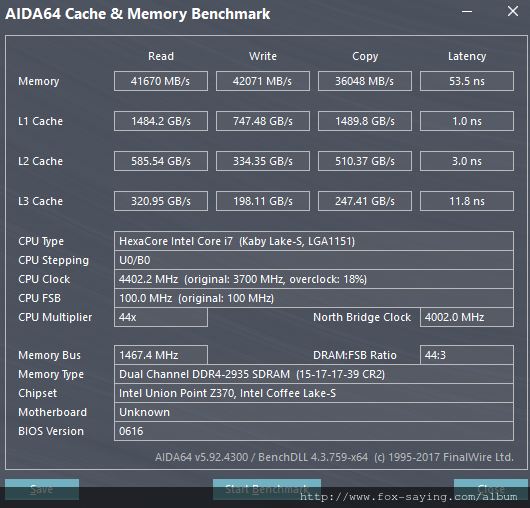Click the L2 Cache row label
Screen dimensions: 530x508
[x=40, y=161]
